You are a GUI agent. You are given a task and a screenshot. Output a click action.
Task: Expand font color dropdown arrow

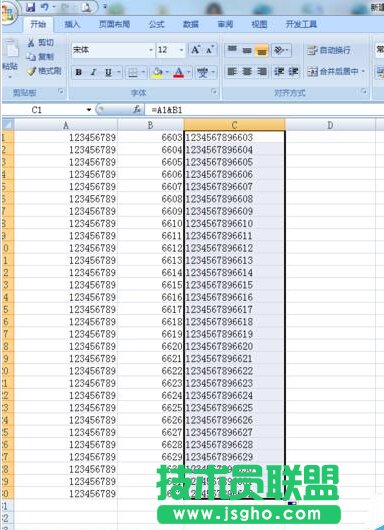(x=189, y=72)
